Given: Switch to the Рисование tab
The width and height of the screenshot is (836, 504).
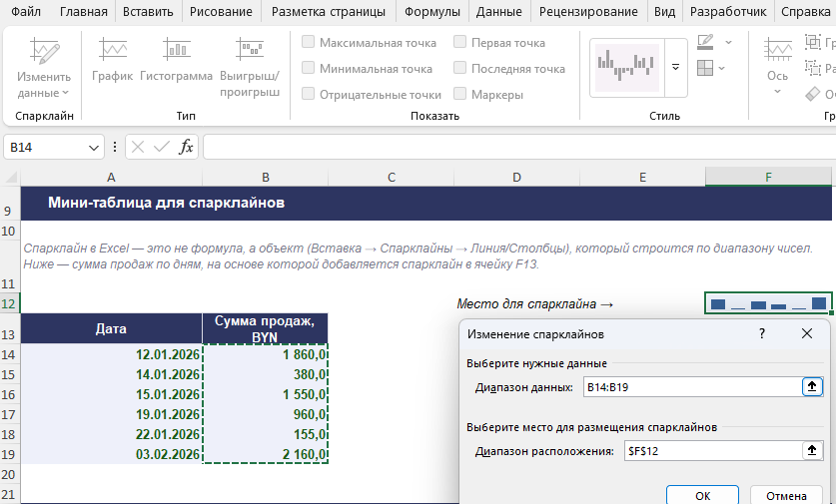Looking at the screenshot, I should point(221,12).
